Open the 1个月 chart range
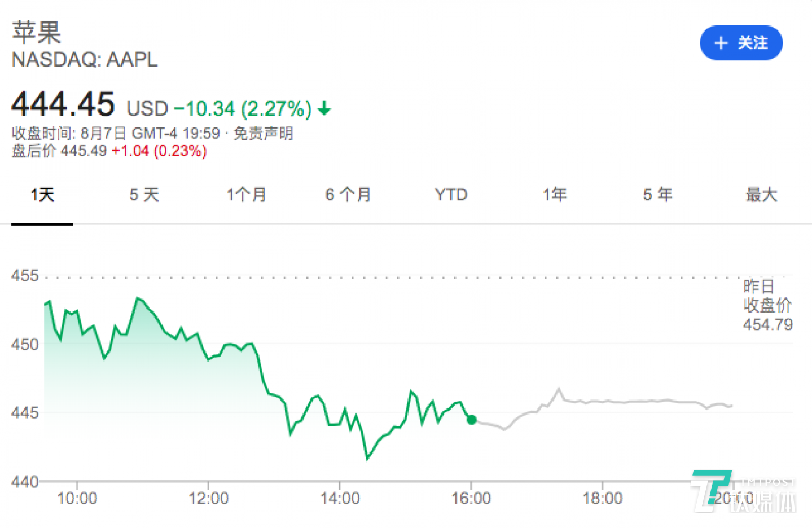This screenshot has height=528, width=812. 246,195
